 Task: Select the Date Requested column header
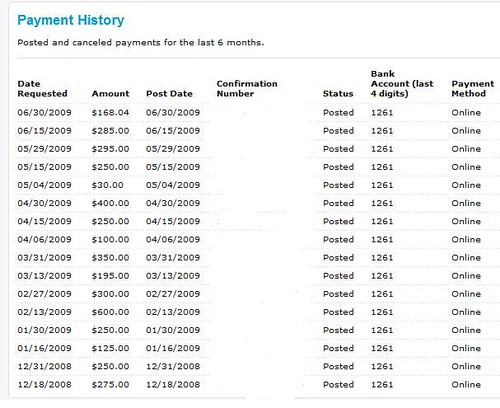(x=42, y=89)
